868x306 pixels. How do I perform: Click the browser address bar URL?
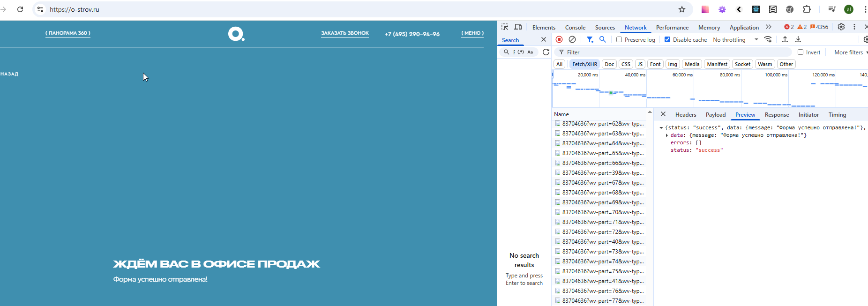coord(75,9)
